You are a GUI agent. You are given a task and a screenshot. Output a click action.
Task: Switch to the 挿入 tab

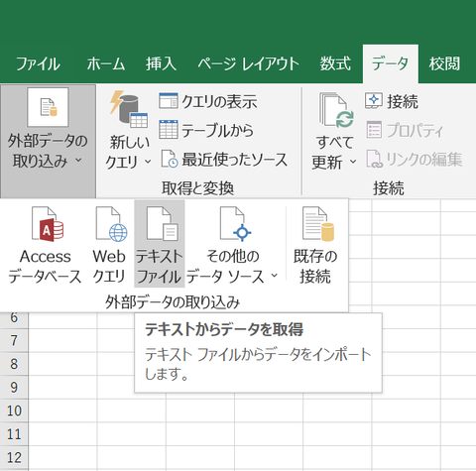pos(162,63)
